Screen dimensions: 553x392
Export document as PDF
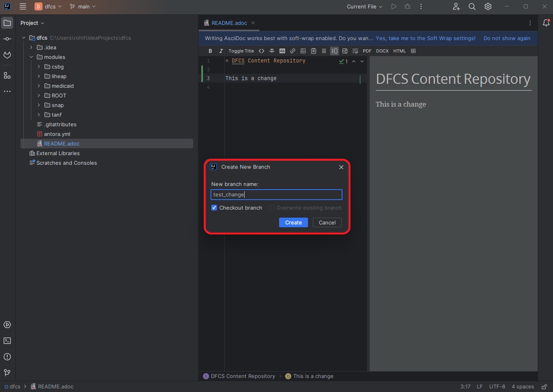point(367,51)
